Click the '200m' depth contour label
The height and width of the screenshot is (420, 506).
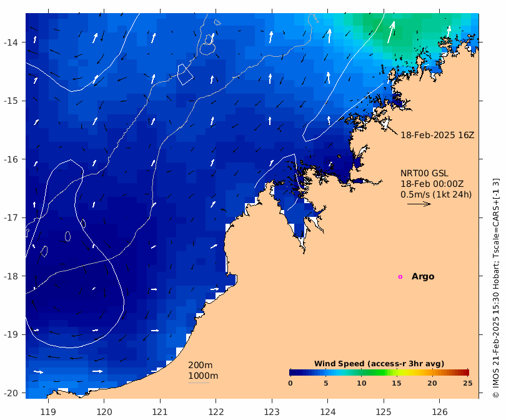point(201,365)
